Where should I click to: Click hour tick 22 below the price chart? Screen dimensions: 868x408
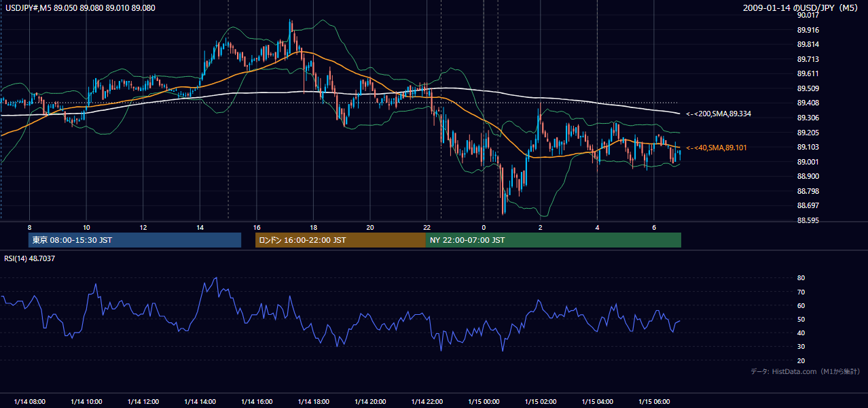427,227
